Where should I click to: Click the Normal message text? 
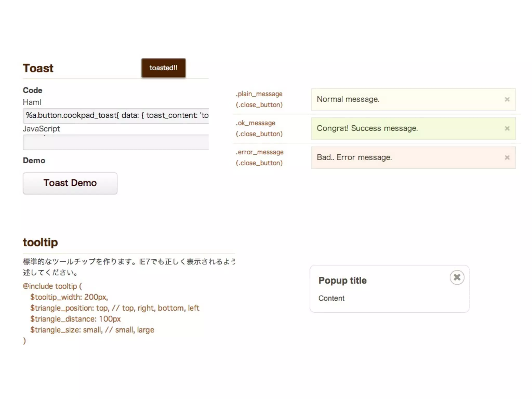coord(348,99)
